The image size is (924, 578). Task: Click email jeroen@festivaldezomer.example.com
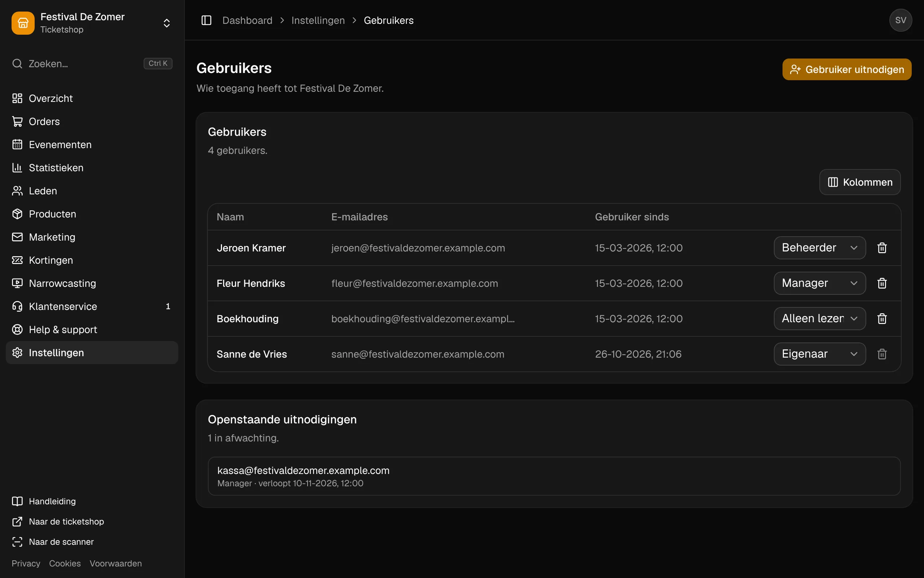(418, 248)
